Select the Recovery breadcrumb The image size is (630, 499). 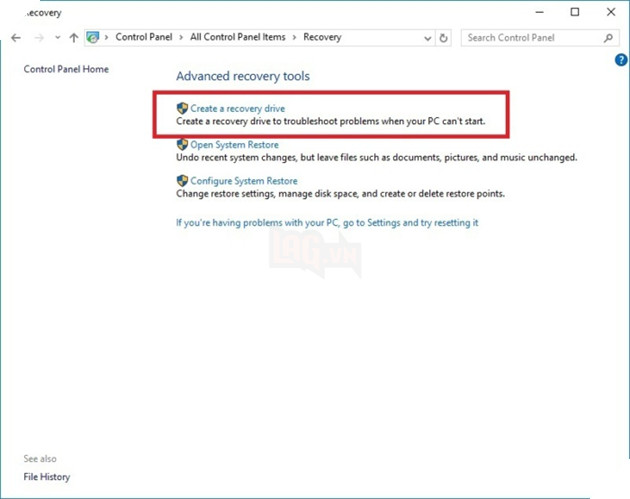(x=322, y=37)
